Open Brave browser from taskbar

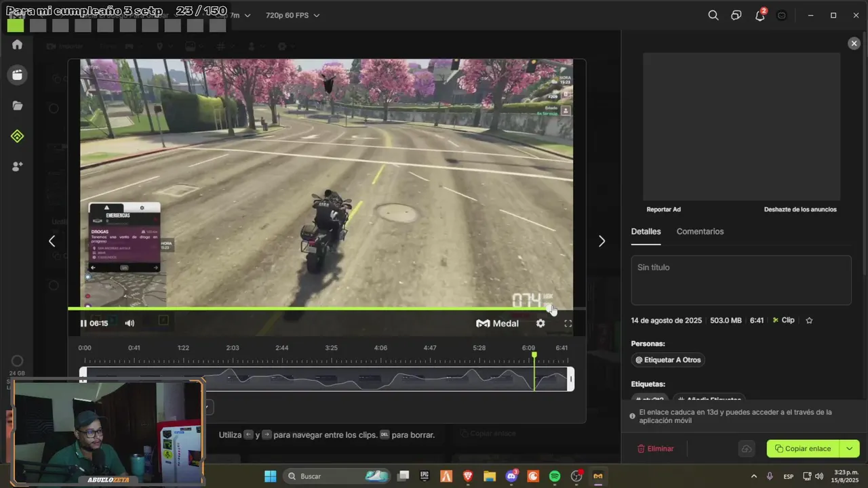468,476
